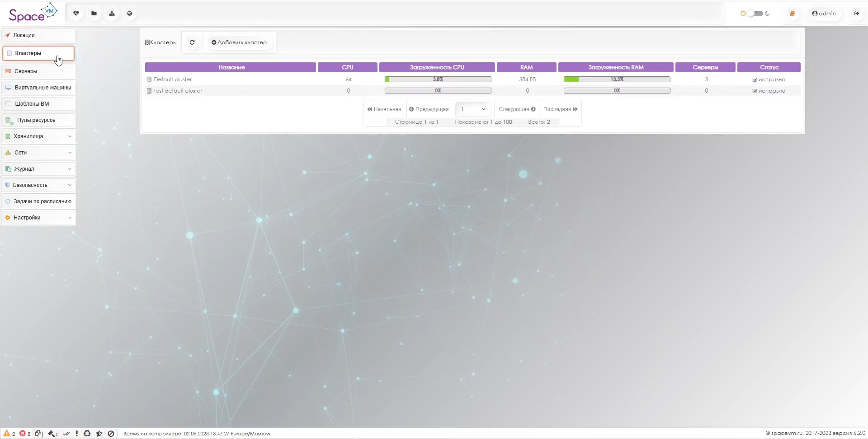Click the heartbeat icon in top toolbar

click(x=76, y=14)
